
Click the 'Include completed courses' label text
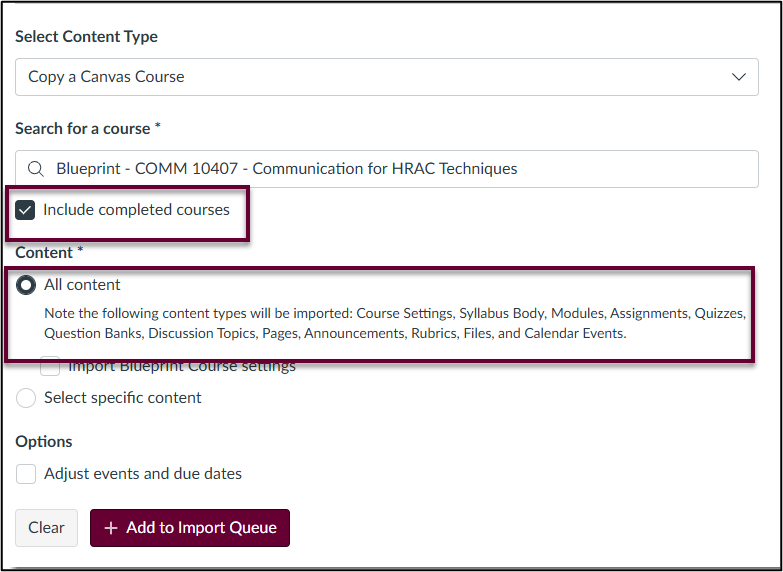[x=136, y=210]
